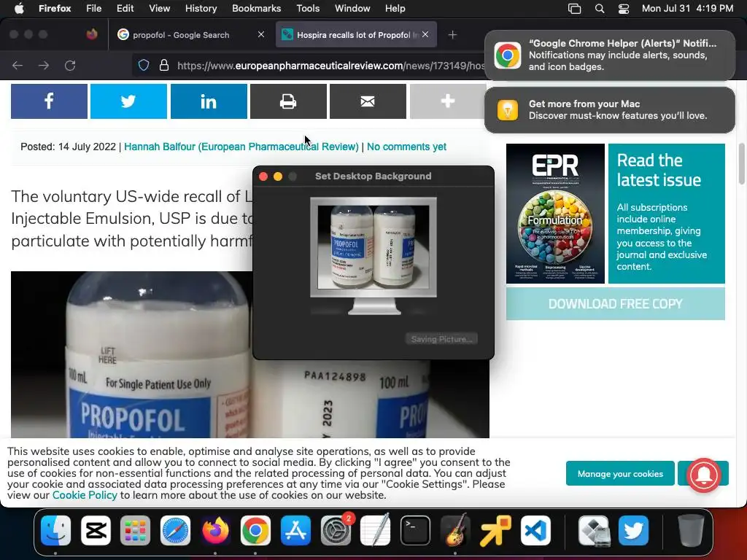This screenshot has width=747, height=560.
Task: Share article via email icon
Action: [x=368, y=101]
